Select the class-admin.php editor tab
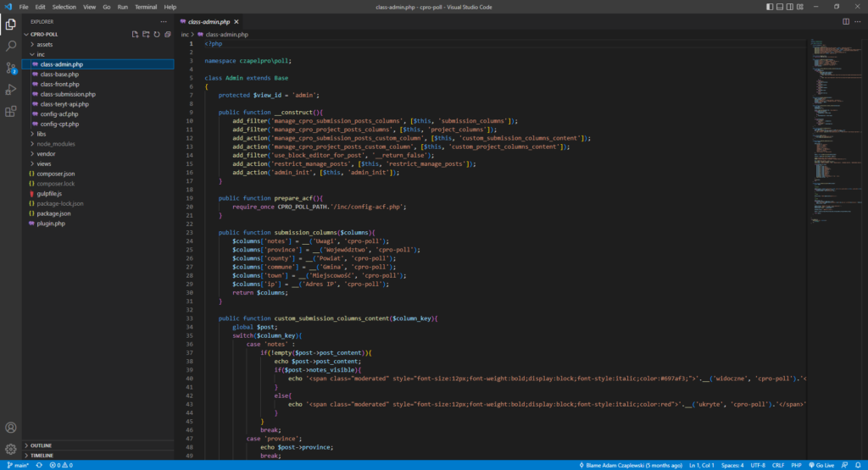This screenshot has width=868, height=470. pos(210,22)
